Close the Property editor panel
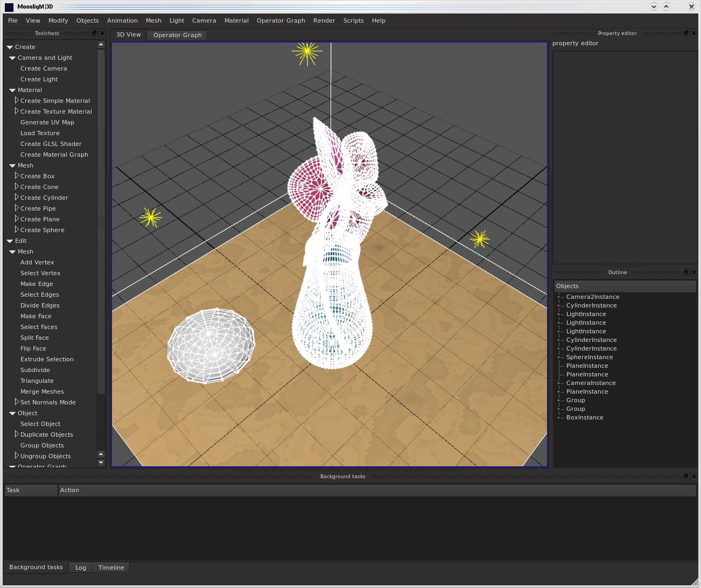 [693, 33]
